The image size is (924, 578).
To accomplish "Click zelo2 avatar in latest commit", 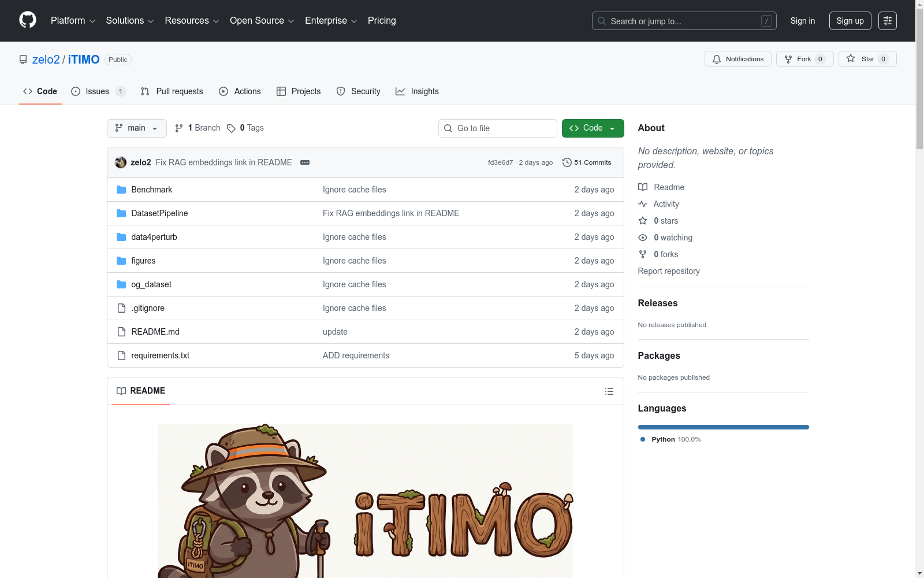I will (x=121, y=162).
